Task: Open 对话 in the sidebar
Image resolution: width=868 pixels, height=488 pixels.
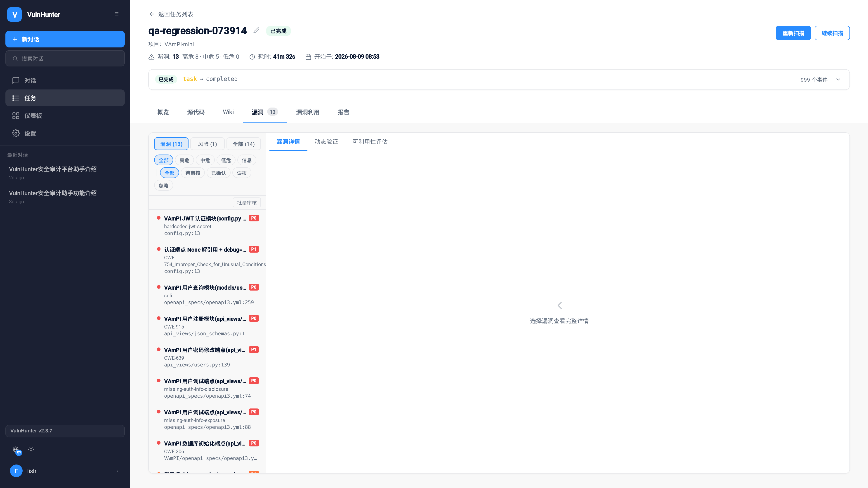Action: (x=65, y=80)
